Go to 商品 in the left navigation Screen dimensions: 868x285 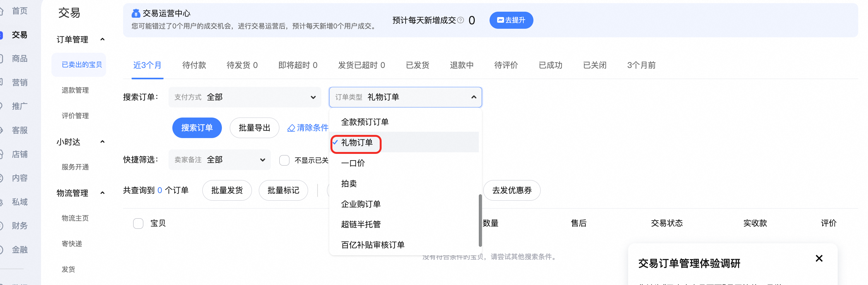tap(20, 59)
